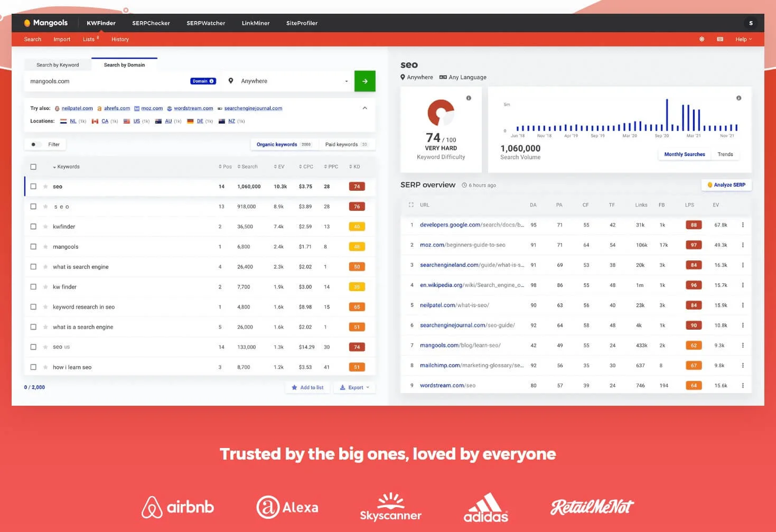The width and height of the screenshot is (776, 532).
Task: Open more options for searchengineland.com result
Action: (x=743, y=265)
